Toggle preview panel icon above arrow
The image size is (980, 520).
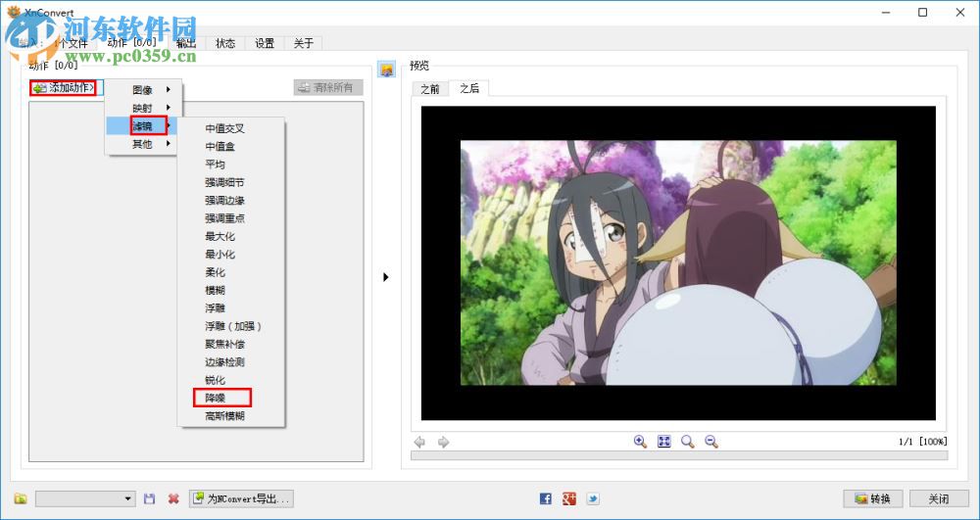(x=386, y=70)
